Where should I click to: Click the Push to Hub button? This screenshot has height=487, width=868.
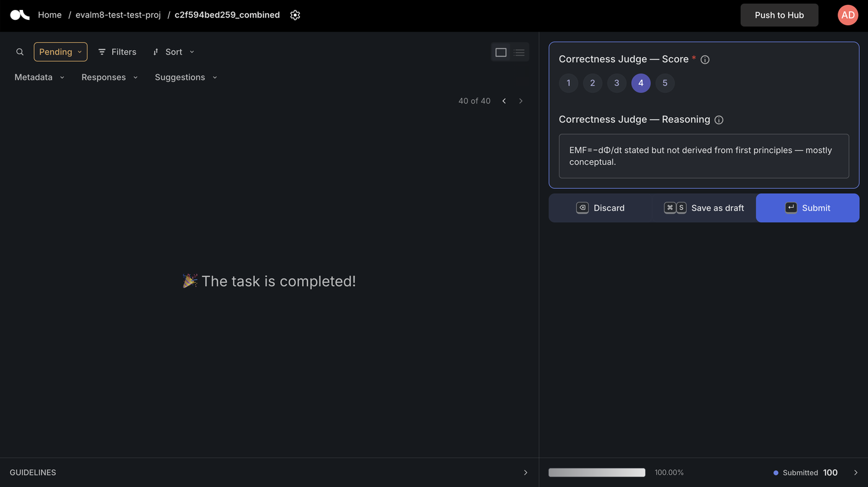(779, 15)
